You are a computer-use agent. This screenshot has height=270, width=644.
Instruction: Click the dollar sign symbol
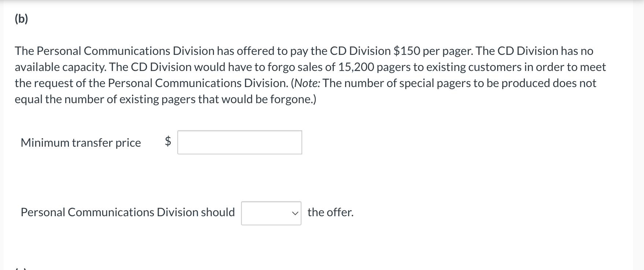click(167, 142)
